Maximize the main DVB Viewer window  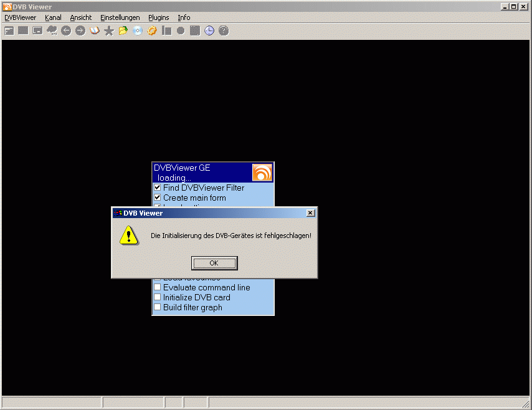(x=514, y=6)
